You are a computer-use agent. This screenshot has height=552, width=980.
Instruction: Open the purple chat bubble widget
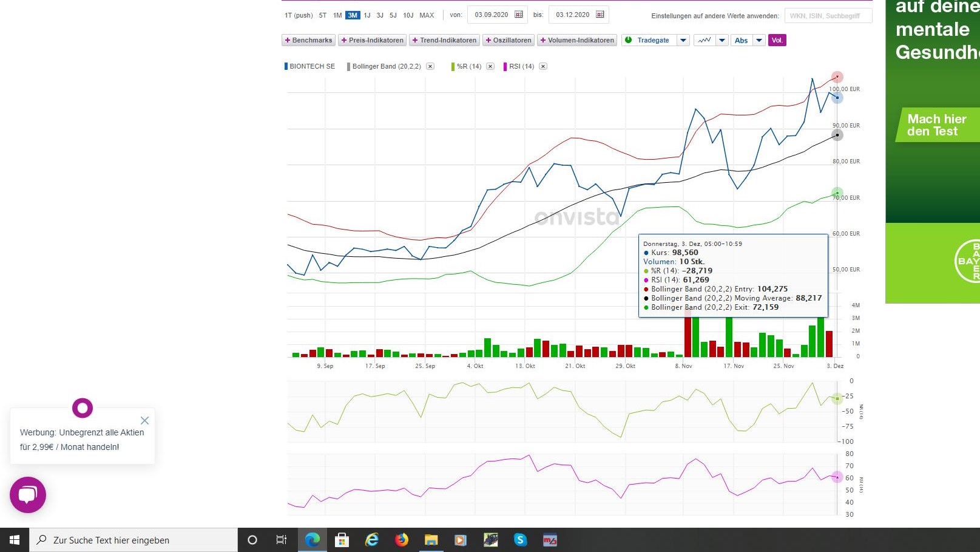click(x=28, y=495)
